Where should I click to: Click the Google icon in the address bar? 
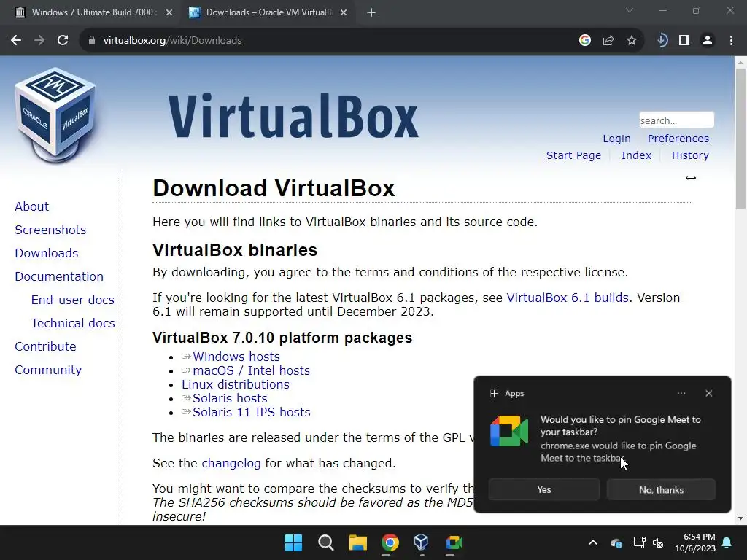pyautogui.click(x=585, y=41)
